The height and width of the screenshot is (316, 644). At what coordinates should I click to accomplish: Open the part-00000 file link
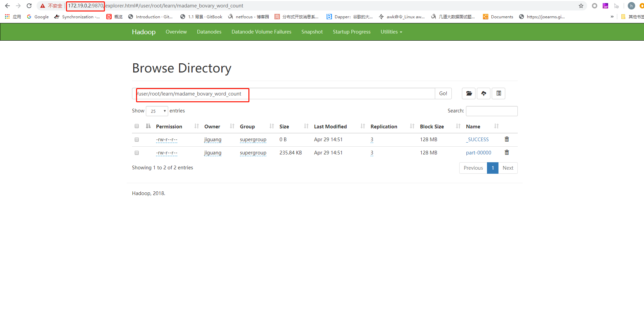(x=479, y=153)
